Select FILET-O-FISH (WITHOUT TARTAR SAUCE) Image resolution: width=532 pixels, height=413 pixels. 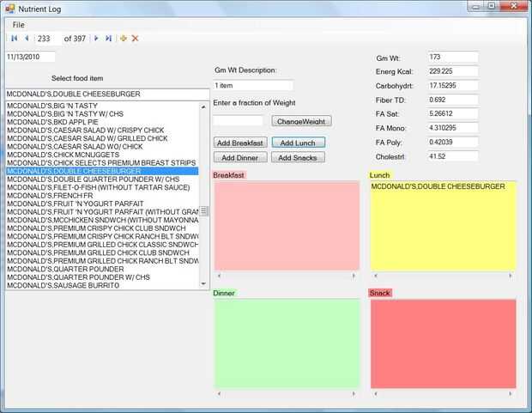click(x=102, y=187)
